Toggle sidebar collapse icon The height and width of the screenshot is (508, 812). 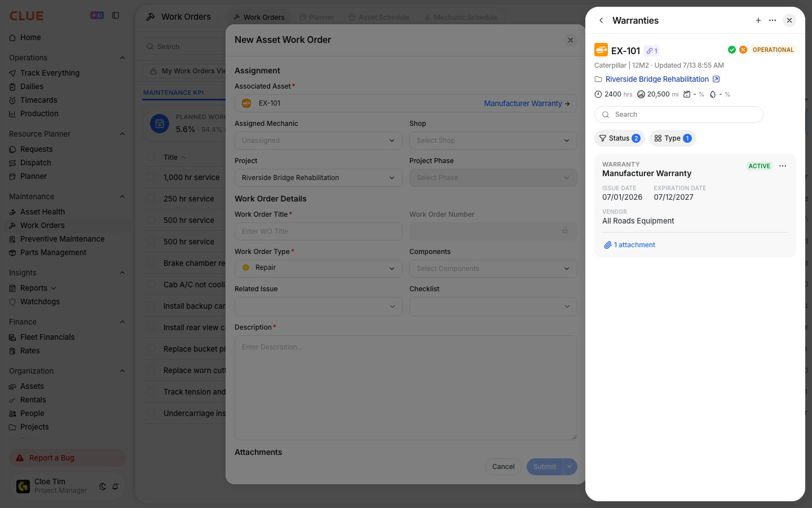(x=116, y=16)
